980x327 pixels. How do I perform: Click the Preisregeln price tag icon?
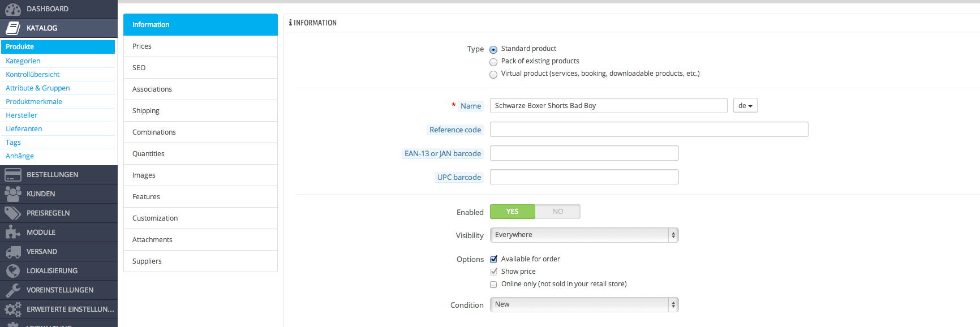coord(12,213)
